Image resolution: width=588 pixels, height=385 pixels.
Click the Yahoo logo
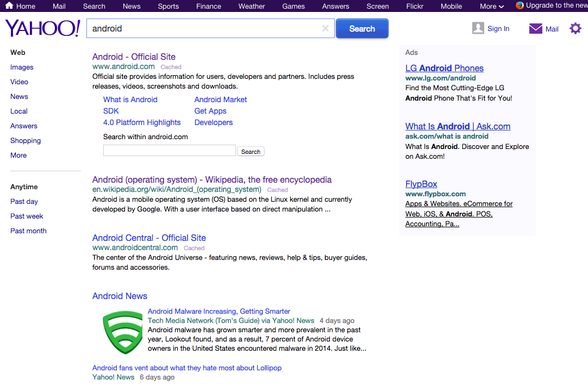click(x=43, y=28)
